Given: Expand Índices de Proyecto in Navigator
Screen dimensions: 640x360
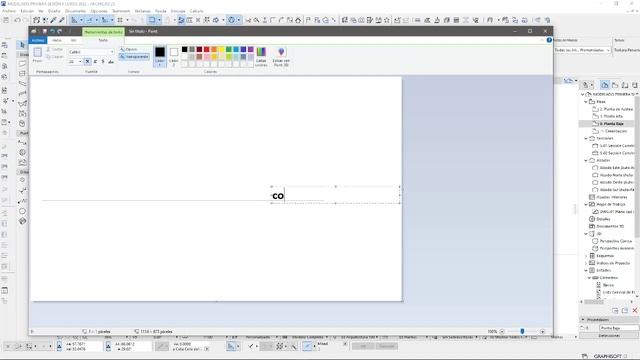Looking at the screenshot, I should click(x=586, y=263).
